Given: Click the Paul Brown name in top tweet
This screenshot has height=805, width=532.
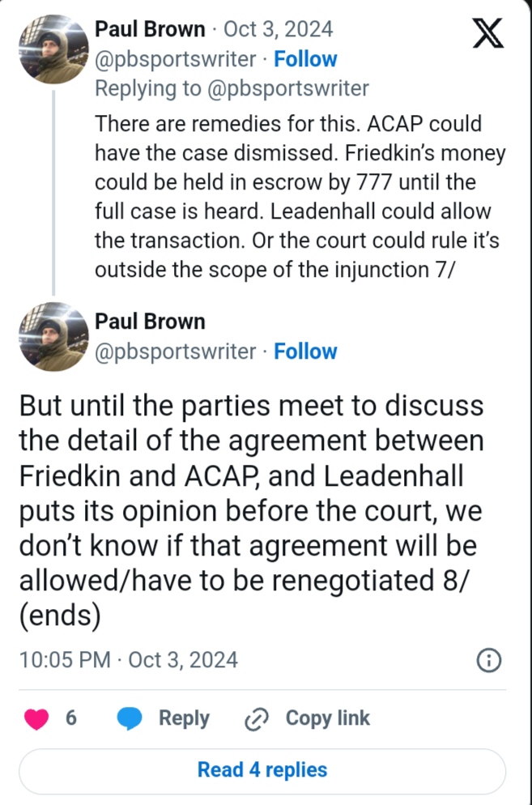Looking at the screenshot, I should 150,30.
